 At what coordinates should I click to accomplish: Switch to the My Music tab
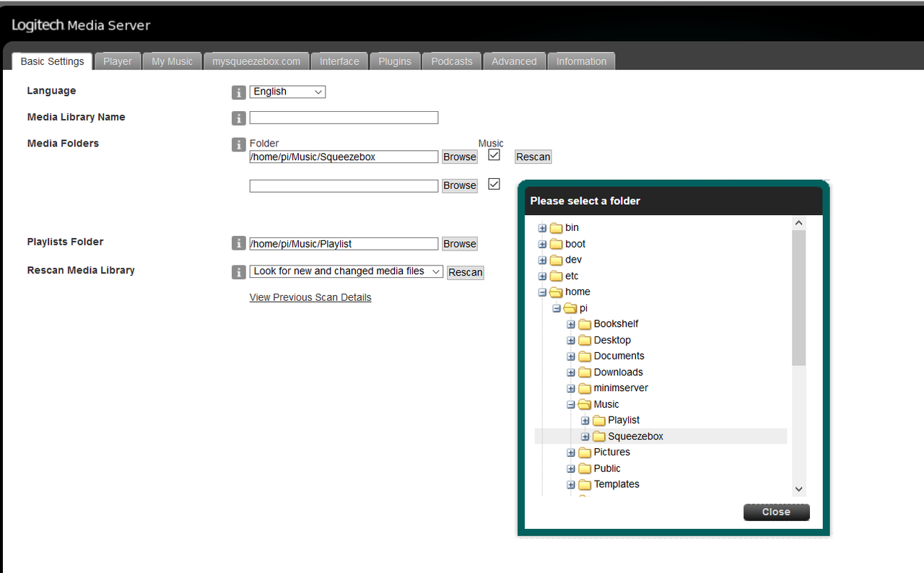[x=172, y=61]
